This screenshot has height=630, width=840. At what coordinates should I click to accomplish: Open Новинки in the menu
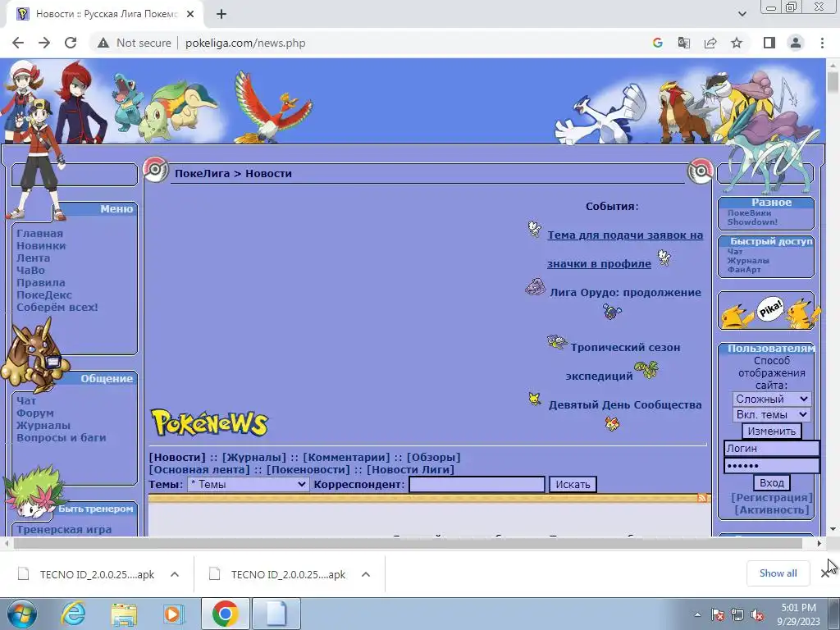41,246
